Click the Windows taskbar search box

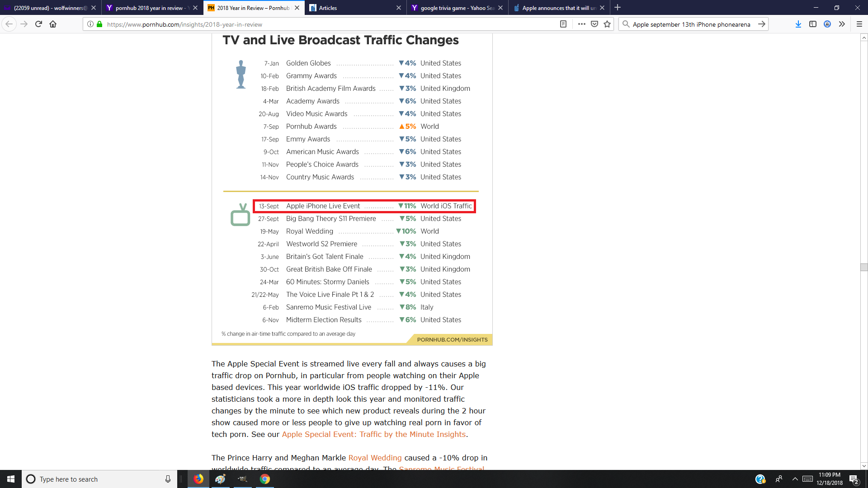[x=99, y=479]
